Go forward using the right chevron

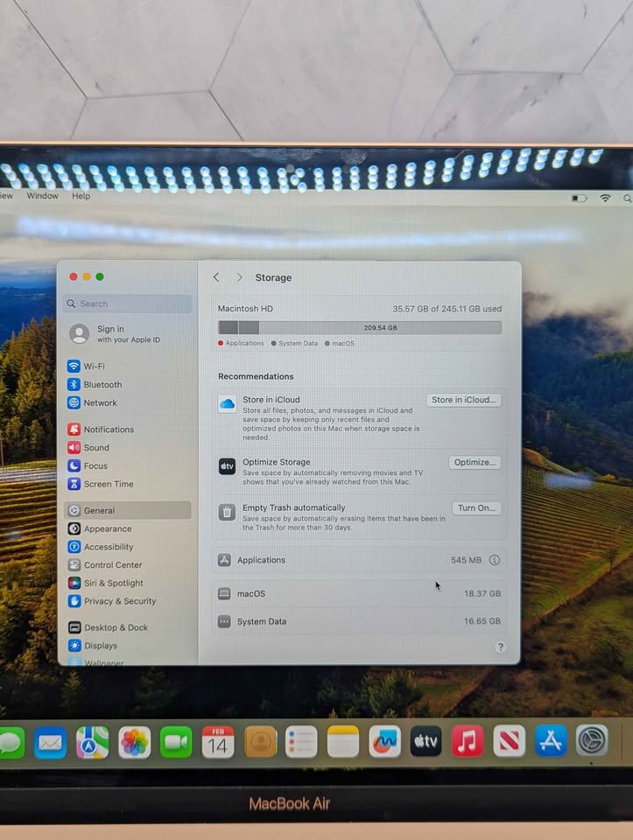239,277
